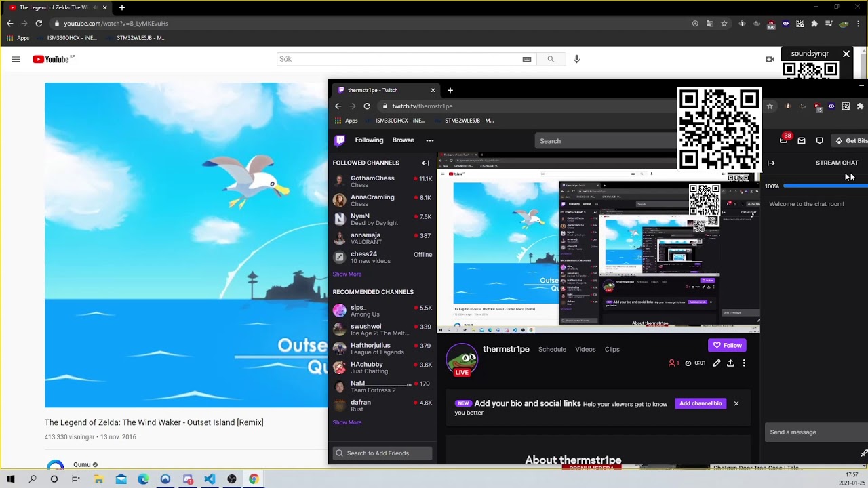Click the thermstr1pe live avatar
Screen dimensions: 868x488
coord(462,359)
